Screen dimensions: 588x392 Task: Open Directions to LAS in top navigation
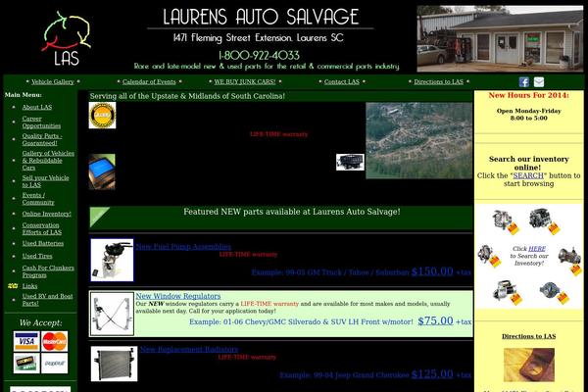[x=439, y=81]
